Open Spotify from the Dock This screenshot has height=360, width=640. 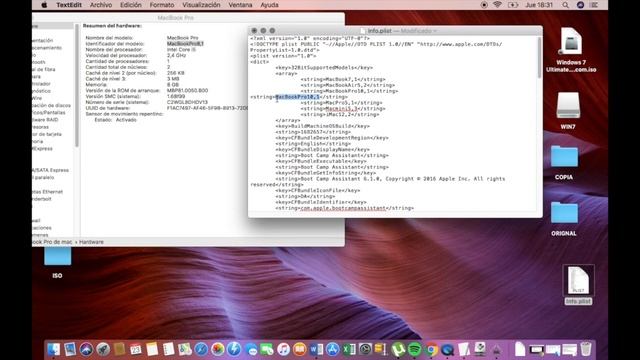click(415, 349)
